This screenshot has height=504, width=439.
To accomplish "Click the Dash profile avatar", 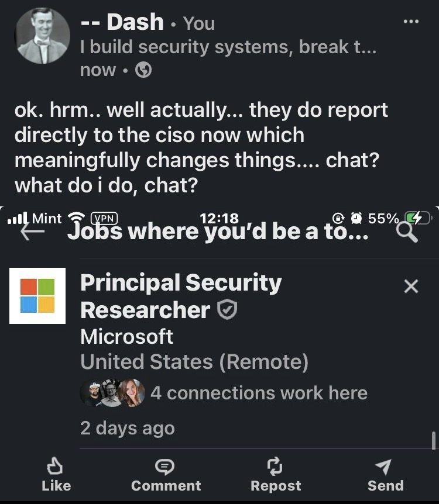I will pyautogui.click(x=42, y=36).
